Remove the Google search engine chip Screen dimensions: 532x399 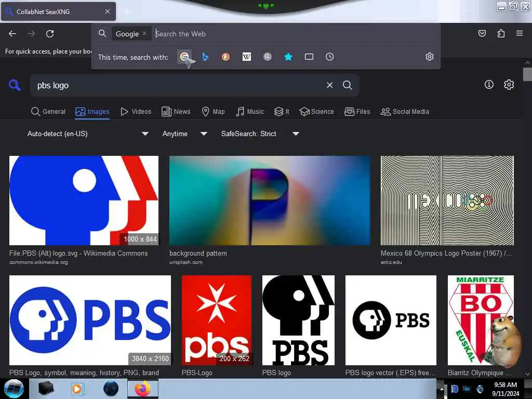pyautogui.click(x=144, y=33)
